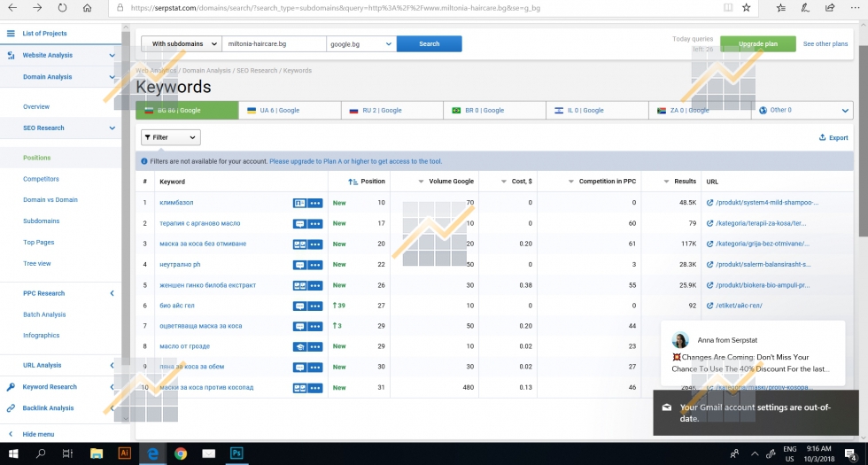Open Top Pages in sidebar

click(x=39, y=243)
